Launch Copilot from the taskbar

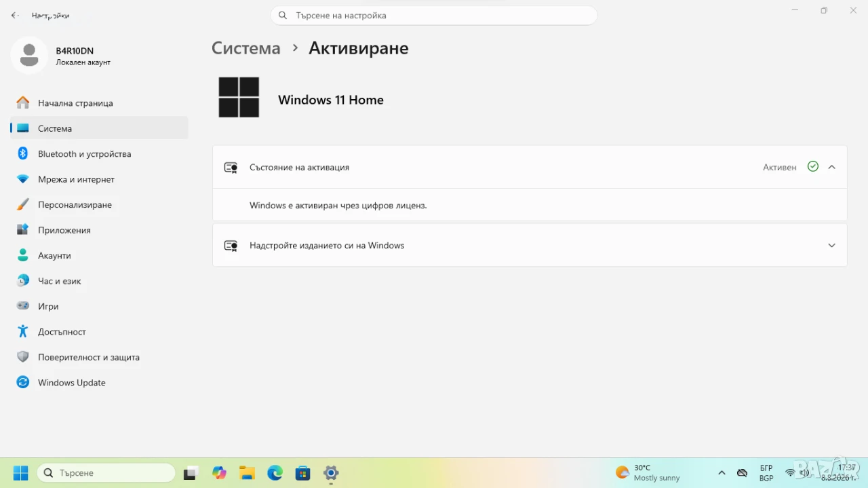[x=219, y=473]
